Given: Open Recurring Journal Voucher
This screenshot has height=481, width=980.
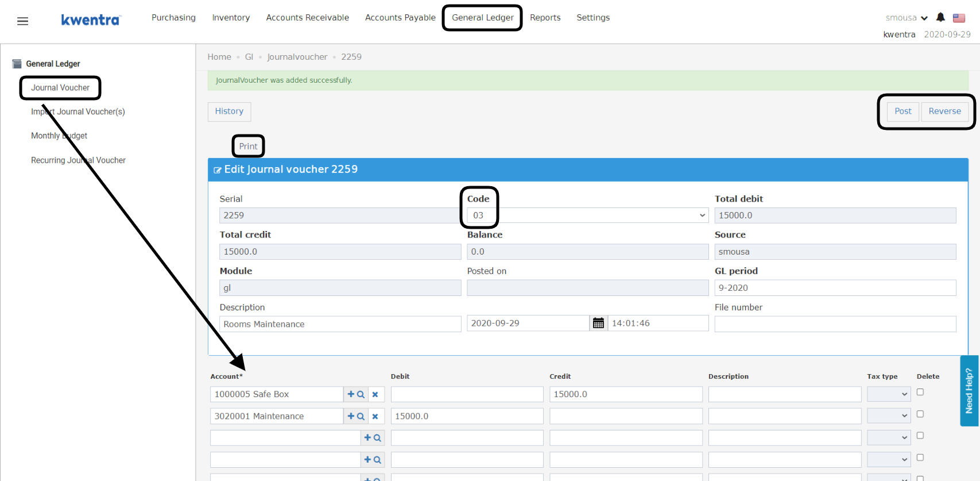Looking at the screenshot, I should click(78, 160).
